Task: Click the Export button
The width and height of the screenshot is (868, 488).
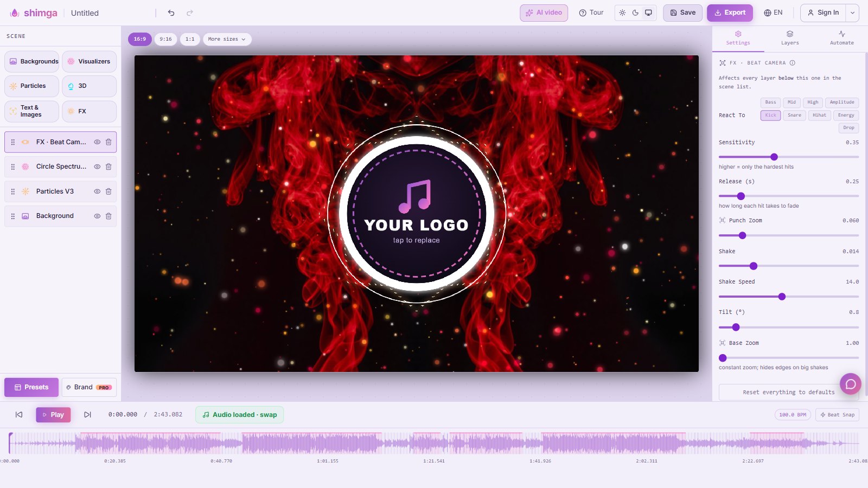Action: click(x=730, y=12)
